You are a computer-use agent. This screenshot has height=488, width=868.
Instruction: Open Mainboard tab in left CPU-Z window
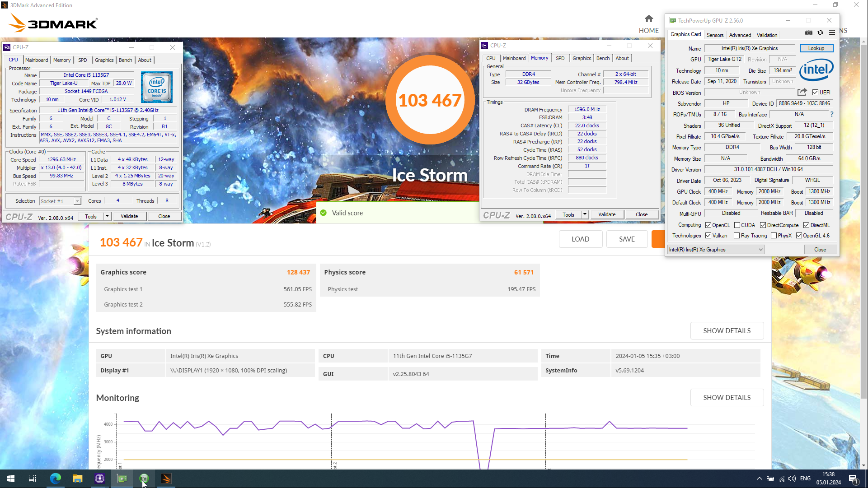click(37, 60)
